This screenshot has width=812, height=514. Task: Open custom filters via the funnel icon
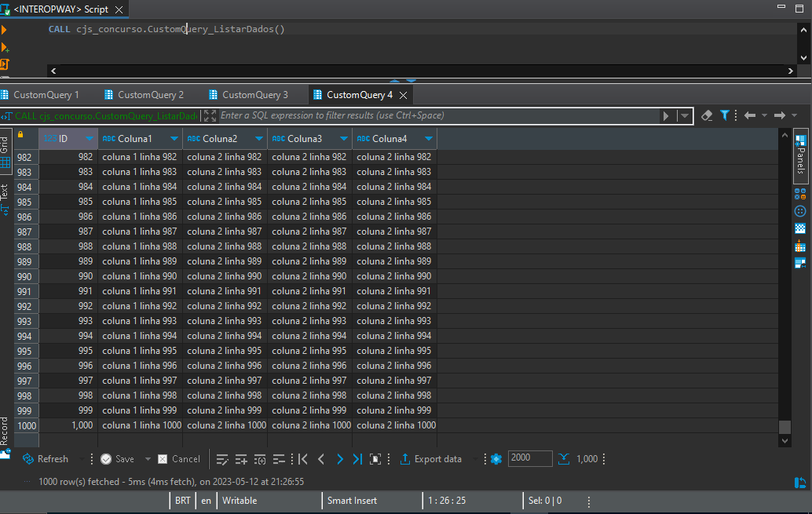pyautogui.click(x=725, y=115)
